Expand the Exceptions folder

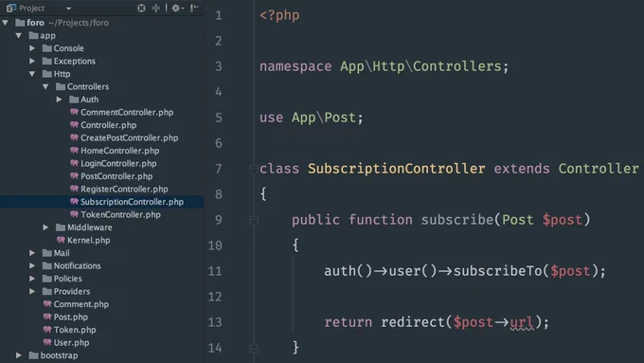point(32,61)
